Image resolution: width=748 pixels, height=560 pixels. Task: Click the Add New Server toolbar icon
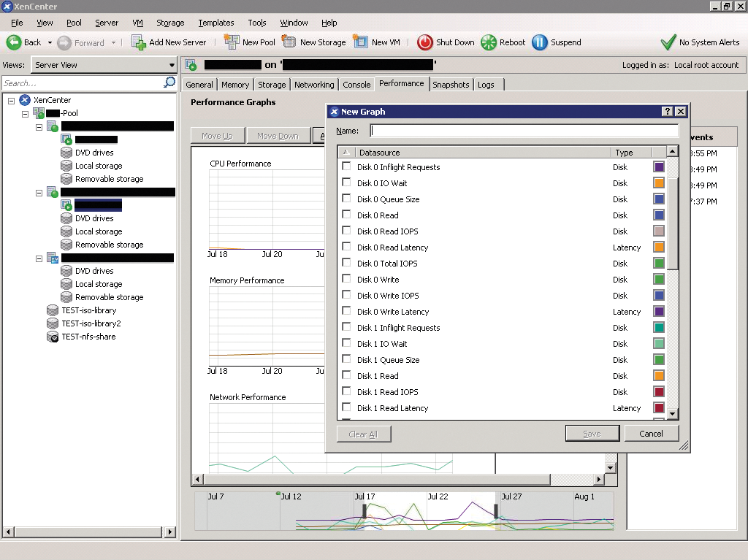137,42
